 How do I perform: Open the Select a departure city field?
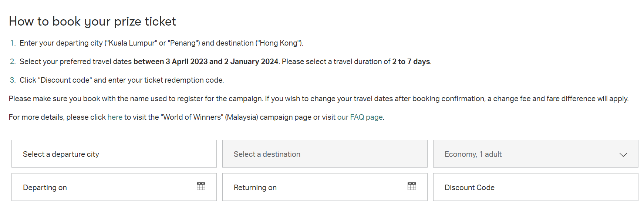(x=114, y=154)
